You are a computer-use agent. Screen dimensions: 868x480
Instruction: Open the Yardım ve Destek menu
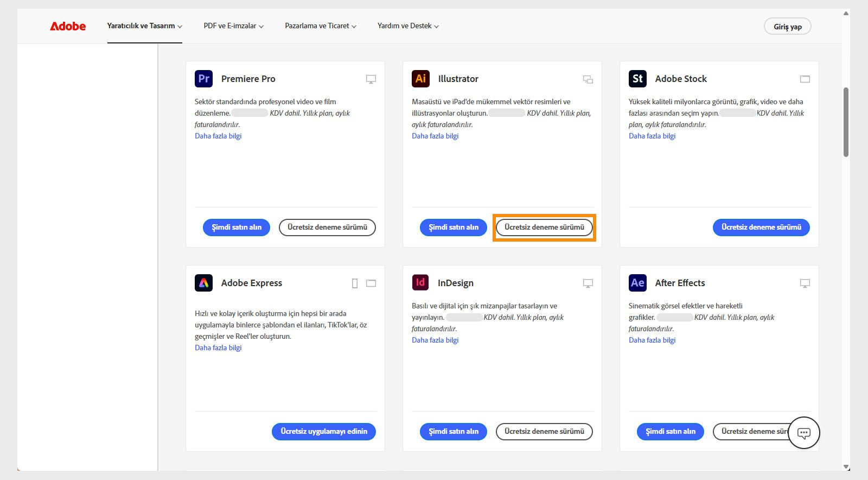pos(408,26)
